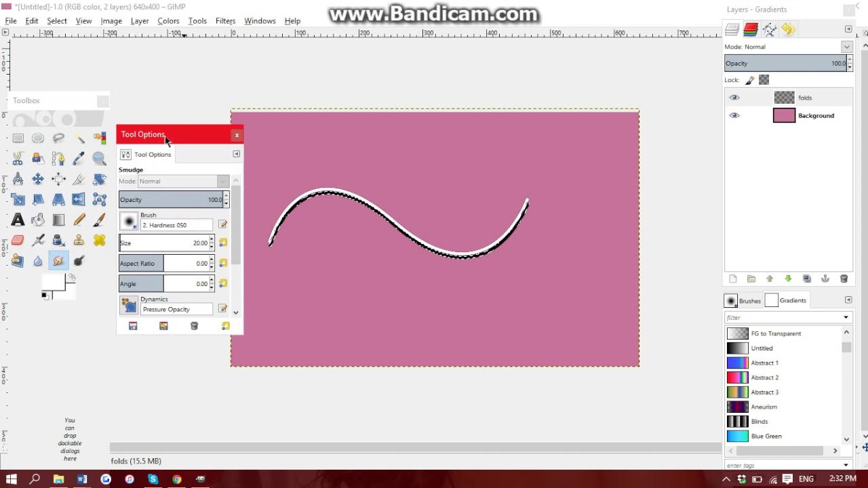The width and height of the screenshot is (868, 488).
Task: Select the Paintbrush tool
Action: pos(100,220)
